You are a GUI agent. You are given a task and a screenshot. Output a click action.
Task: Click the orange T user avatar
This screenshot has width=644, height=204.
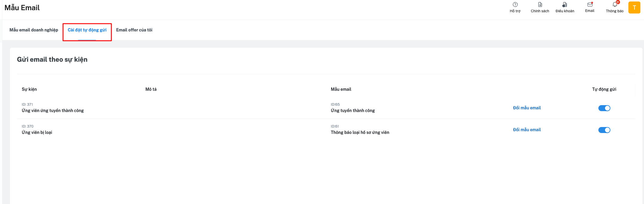coord(634,7)
